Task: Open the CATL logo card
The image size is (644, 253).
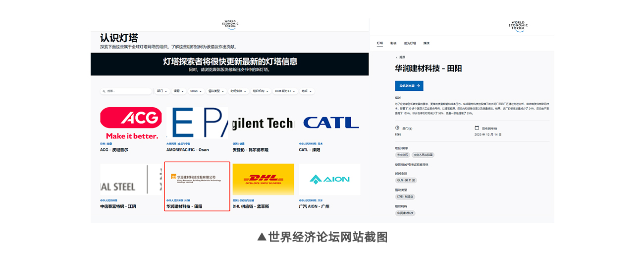Action: pos(330,123)
